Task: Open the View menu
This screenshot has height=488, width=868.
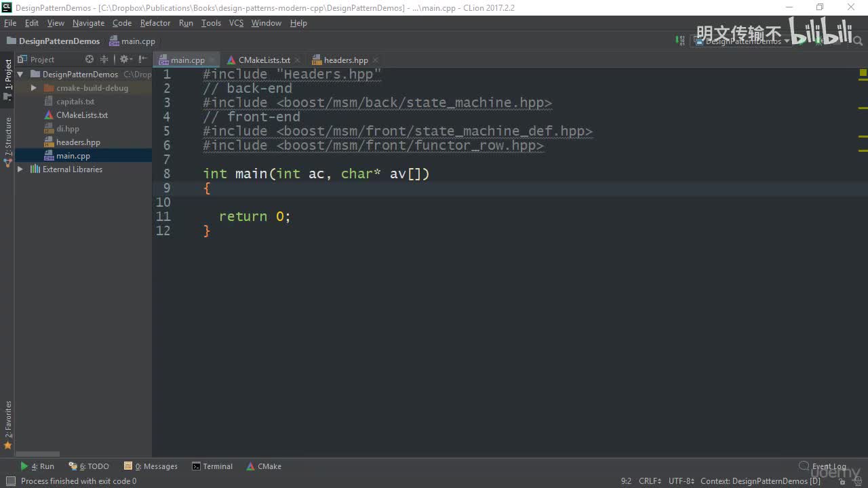Action: pyautogui.click(x=56, y=23)
